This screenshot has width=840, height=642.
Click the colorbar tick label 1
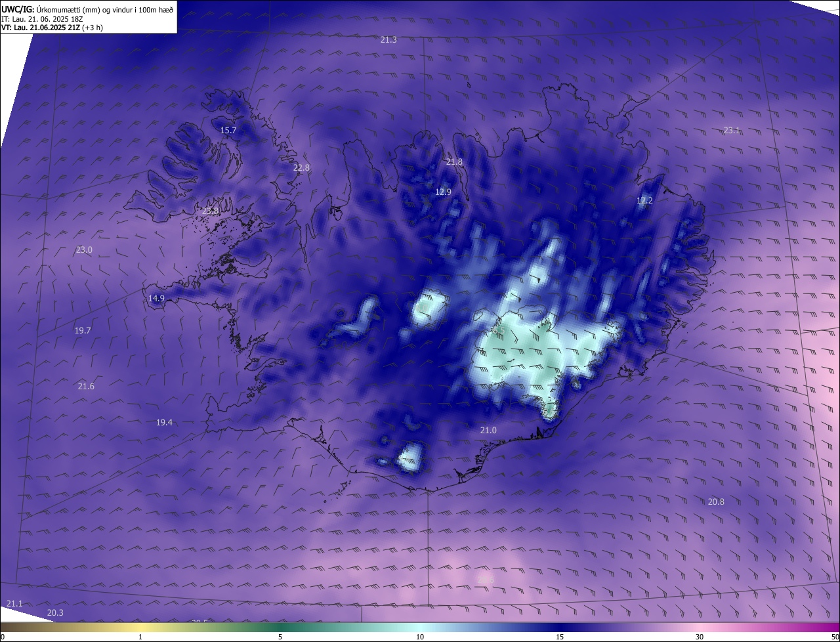click(140, 637)
